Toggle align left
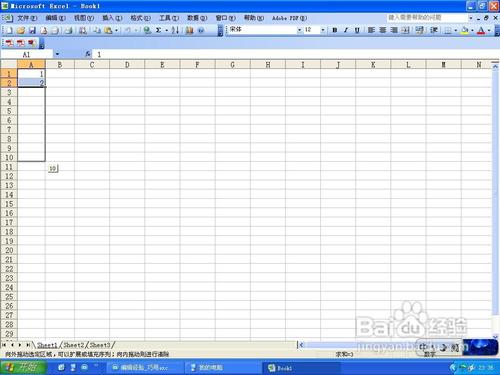 pos(371,30)
